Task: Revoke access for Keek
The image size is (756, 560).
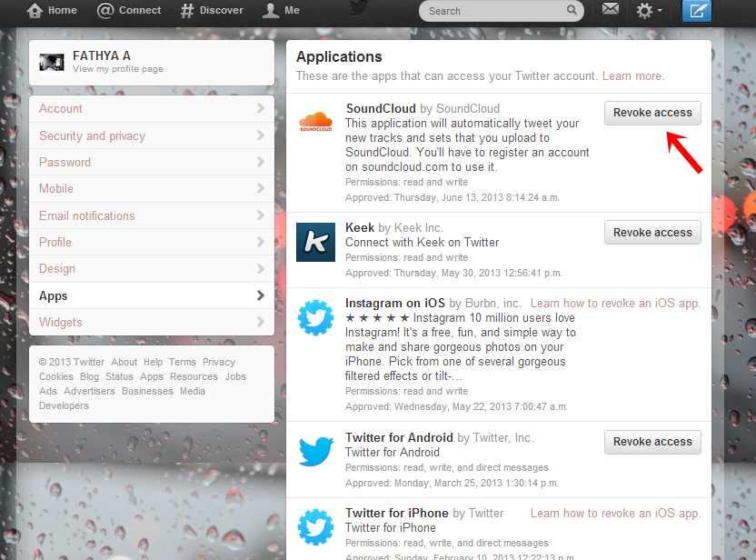Action: pos(652,233)
